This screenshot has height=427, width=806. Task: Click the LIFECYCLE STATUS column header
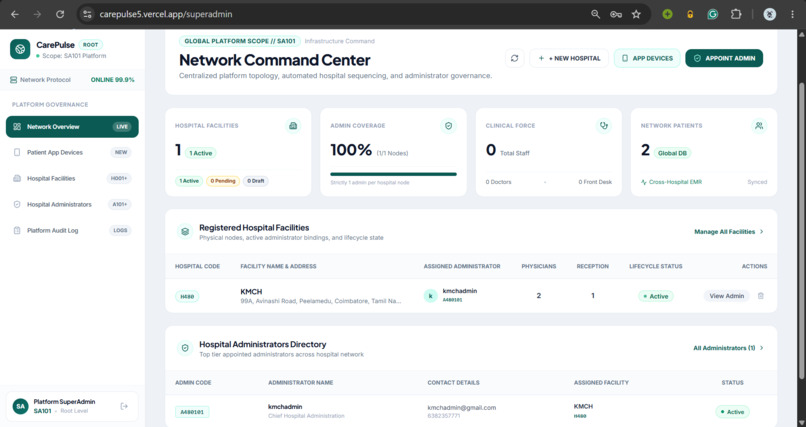[x=656, y=266]
